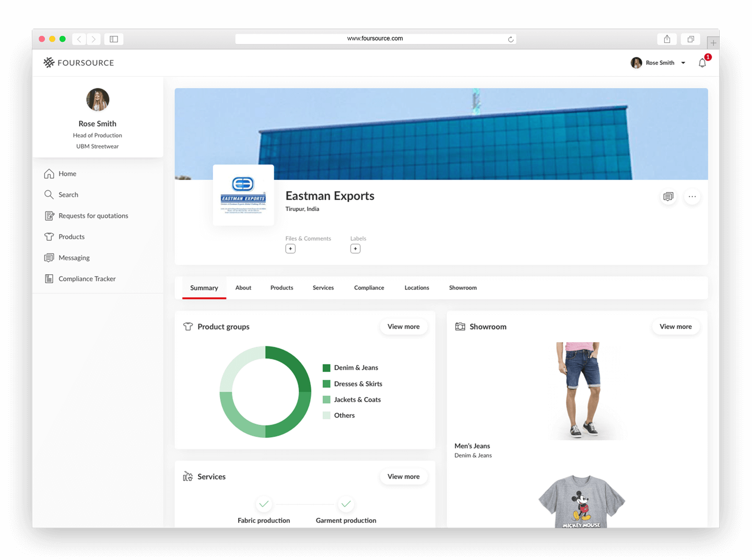The height and width of the screenshot is (560, 752).
Task: Select the Search icon in the sidebar
Action: tap(49, 194)
